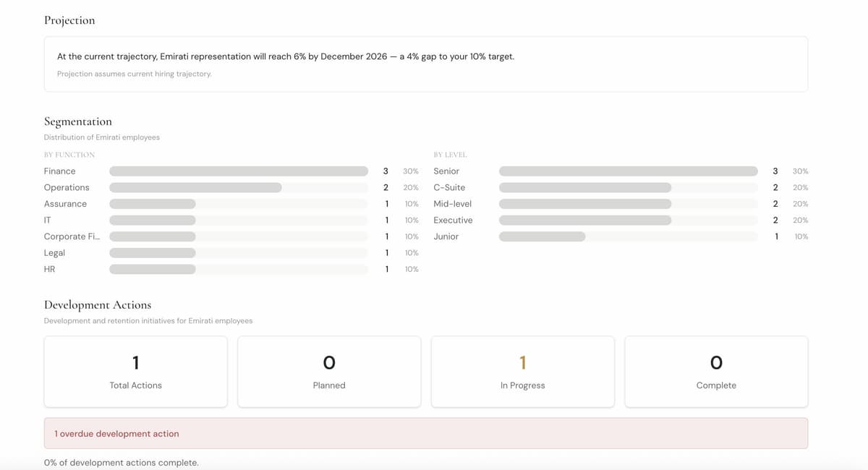Click the Senior 30% value
Image resolution: width=868 pixels, height=470 pixels.
click(x=801, y=171)
